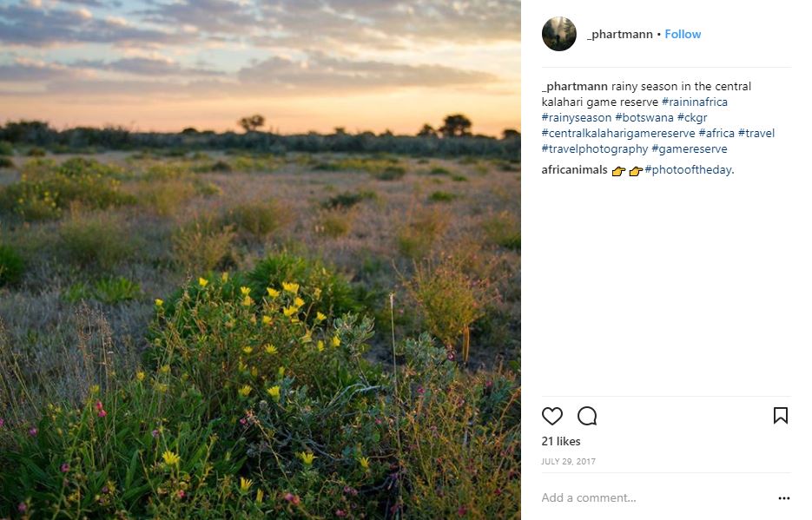This screenshot has height=520, width=812.
Task: Open the #botswana hashtag
Action: 643,118
